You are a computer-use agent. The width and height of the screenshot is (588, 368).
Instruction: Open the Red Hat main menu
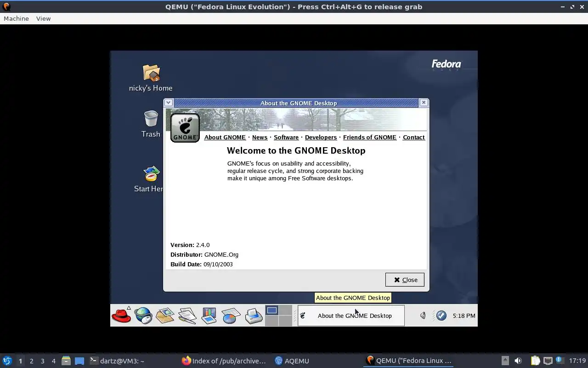click(x=121, y=316)
